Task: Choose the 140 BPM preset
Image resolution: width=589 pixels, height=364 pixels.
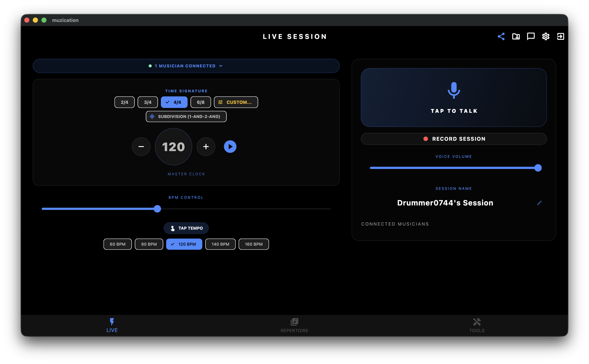Action: tap(220, 244)
